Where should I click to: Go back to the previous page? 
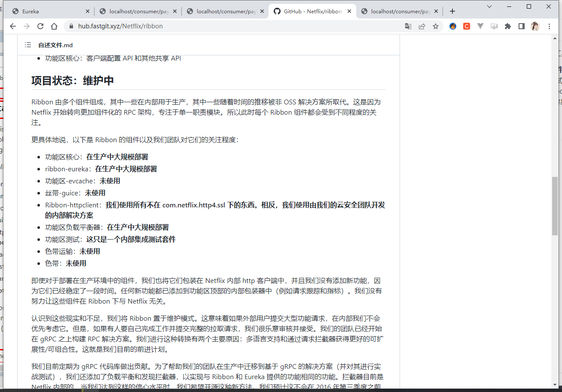tap(12, 26)
